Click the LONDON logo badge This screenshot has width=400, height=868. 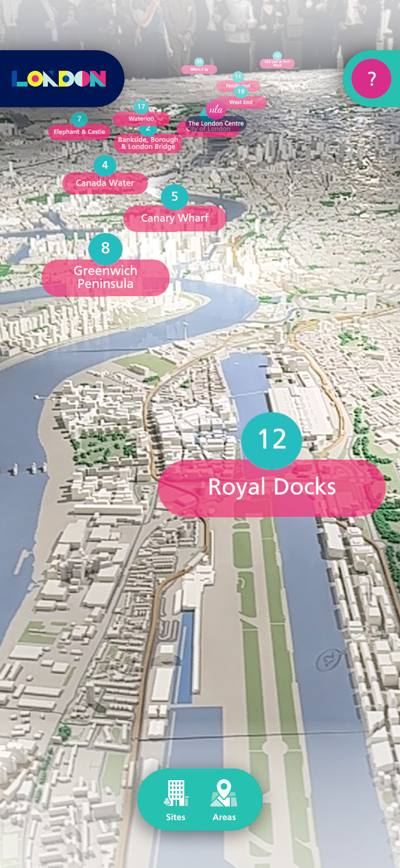pos(59,78)
